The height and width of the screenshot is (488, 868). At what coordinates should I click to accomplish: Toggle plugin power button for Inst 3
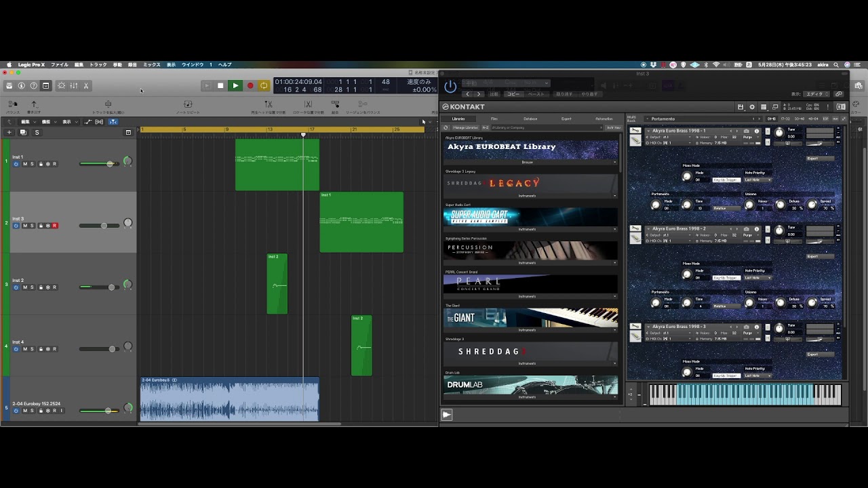coord(450,86)
